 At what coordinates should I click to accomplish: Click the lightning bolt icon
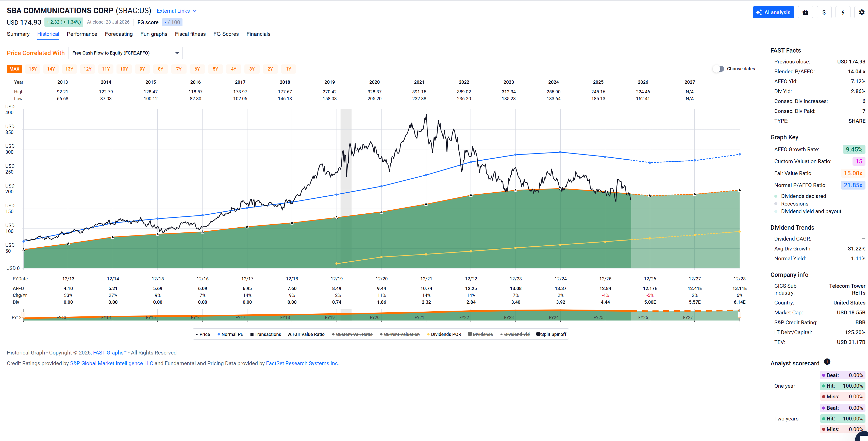(x=843, y=12)
